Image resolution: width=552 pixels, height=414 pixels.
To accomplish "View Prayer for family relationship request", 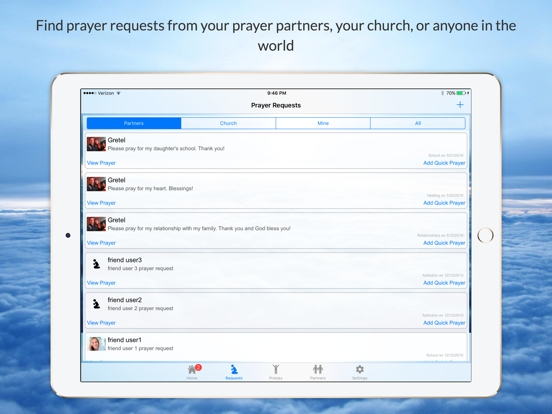I will tap(101, 243).
